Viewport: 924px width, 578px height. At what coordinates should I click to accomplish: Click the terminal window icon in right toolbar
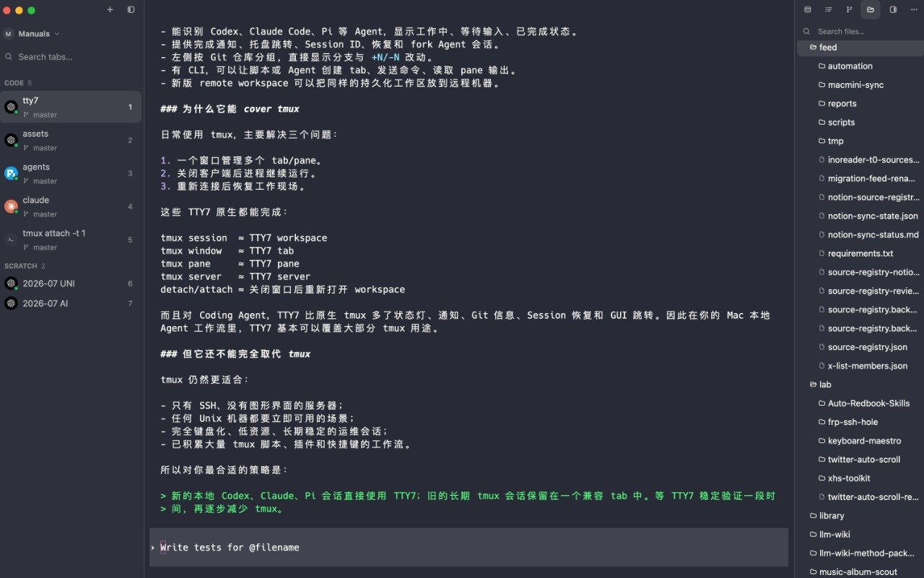[807, 9]
